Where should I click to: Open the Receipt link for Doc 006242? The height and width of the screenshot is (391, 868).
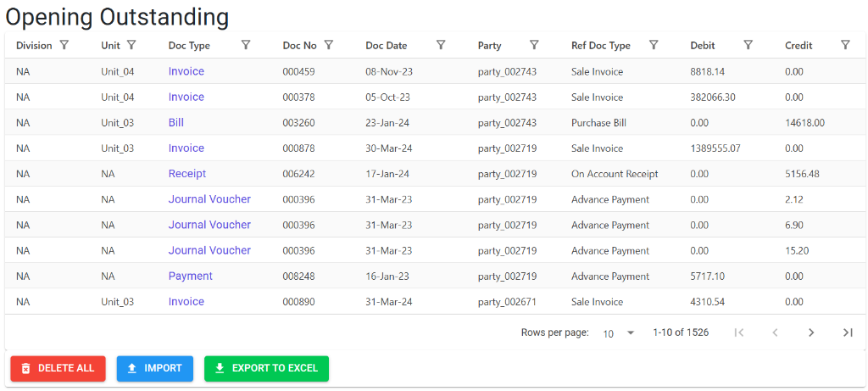coord(187,174)
